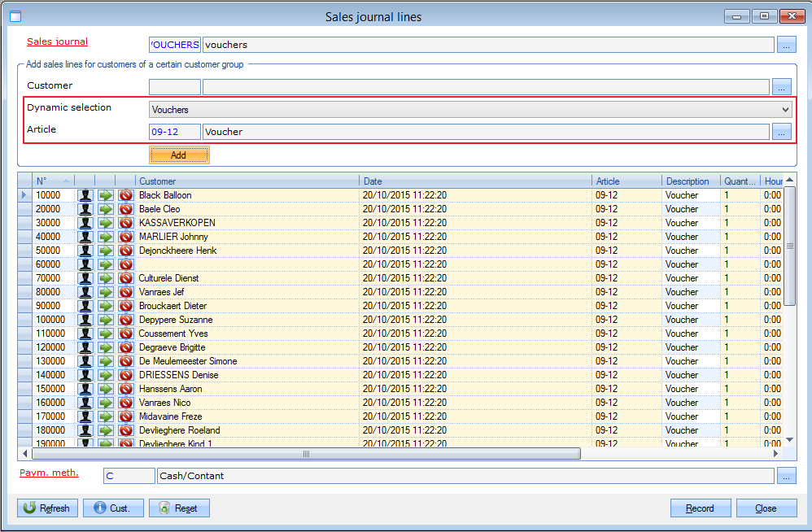Click person icon on MARLIER Johnny row
The image size is (812, 532).
coord(85,237)
